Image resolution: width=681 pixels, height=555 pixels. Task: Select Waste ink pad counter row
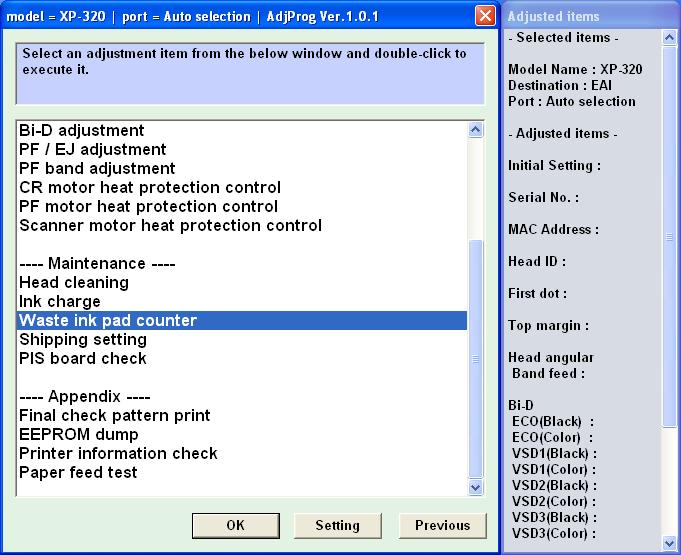click(242, 320)
